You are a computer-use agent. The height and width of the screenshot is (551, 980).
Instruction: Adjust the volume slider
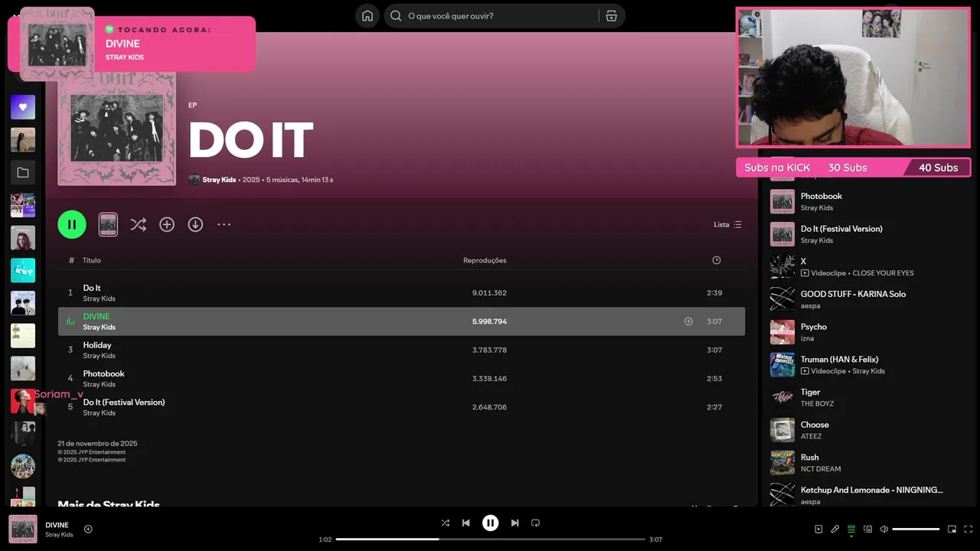click(x=916, y=529)
